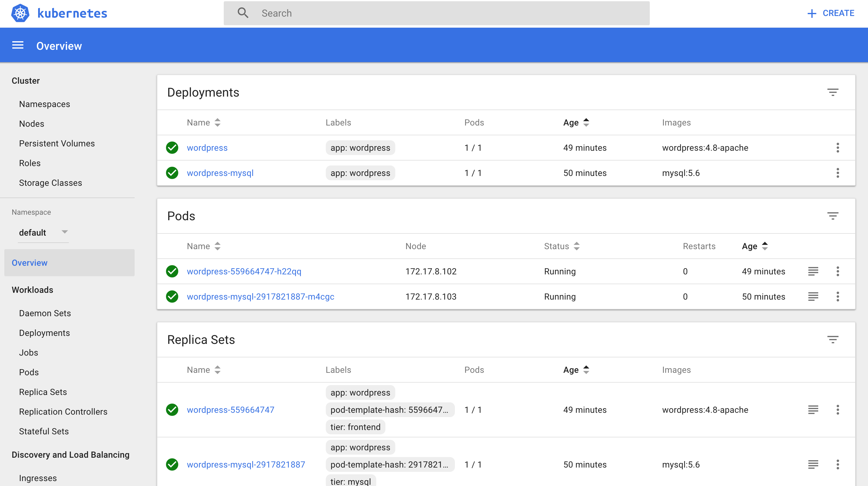Open Stateful Sets in sidebar

44,431
